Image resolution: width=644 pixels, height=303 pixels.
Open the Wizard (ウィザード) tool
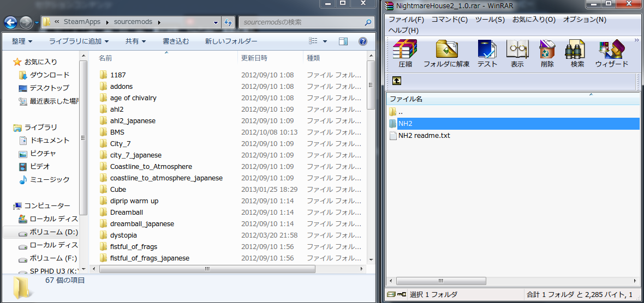pyautogui.click(x=612, y=50)
